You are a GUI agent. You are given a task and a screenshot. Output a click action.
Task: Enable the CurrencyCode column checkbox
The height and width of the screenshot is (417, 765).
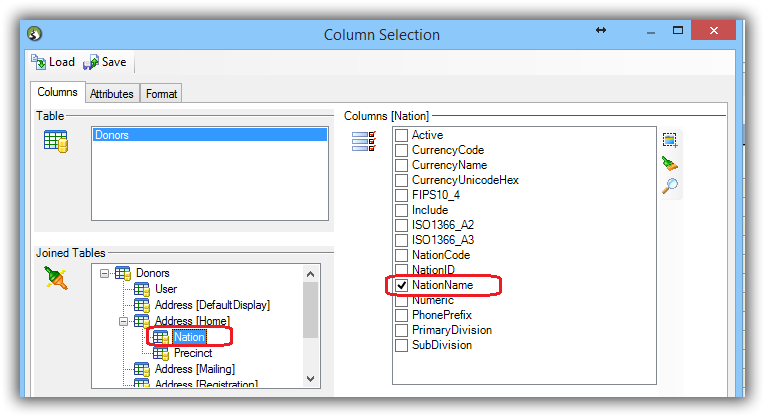pos(401,150)
